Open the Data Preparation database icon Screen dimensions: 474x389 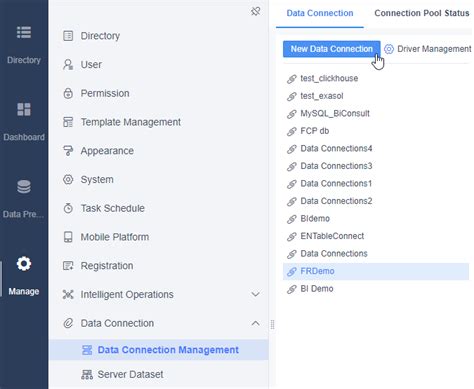[24, 187]
